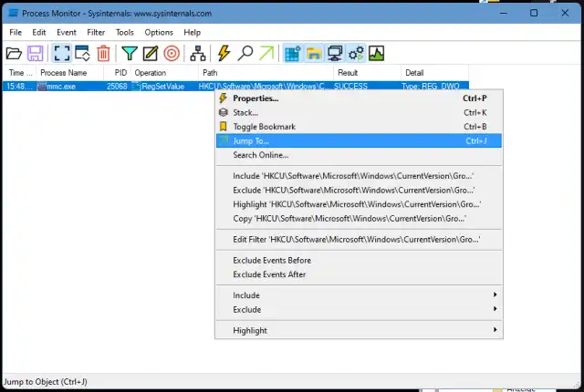Click Search Online... menu entry

pos(260,155)
